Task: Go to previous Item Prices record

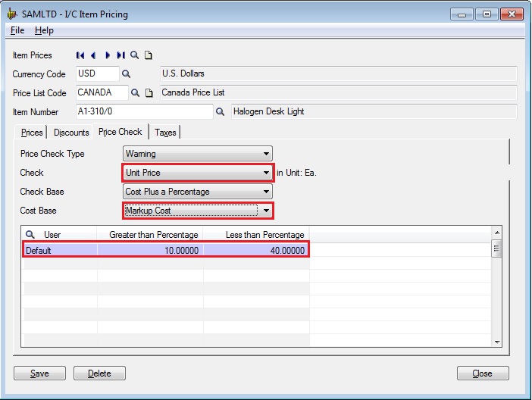Action: tap(93, 55)
